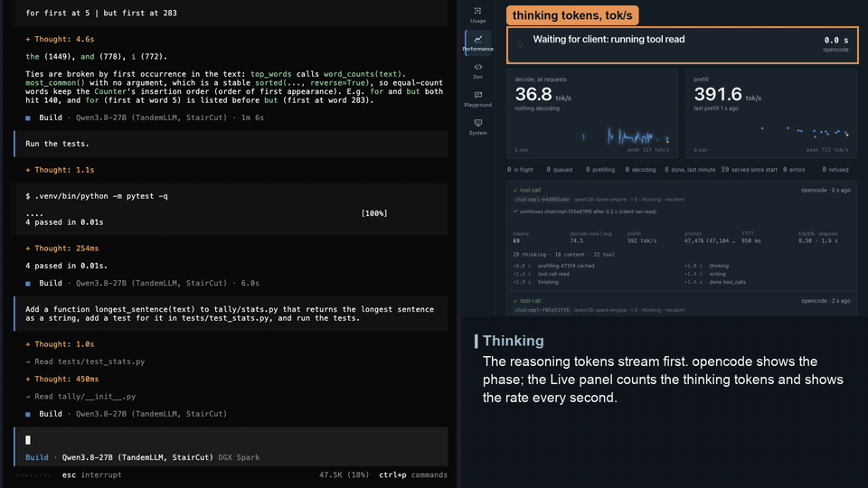Click the 'decode now / avg 74.5' metric
The height and width of the screenshot is (488, 868).
(590, 238)
